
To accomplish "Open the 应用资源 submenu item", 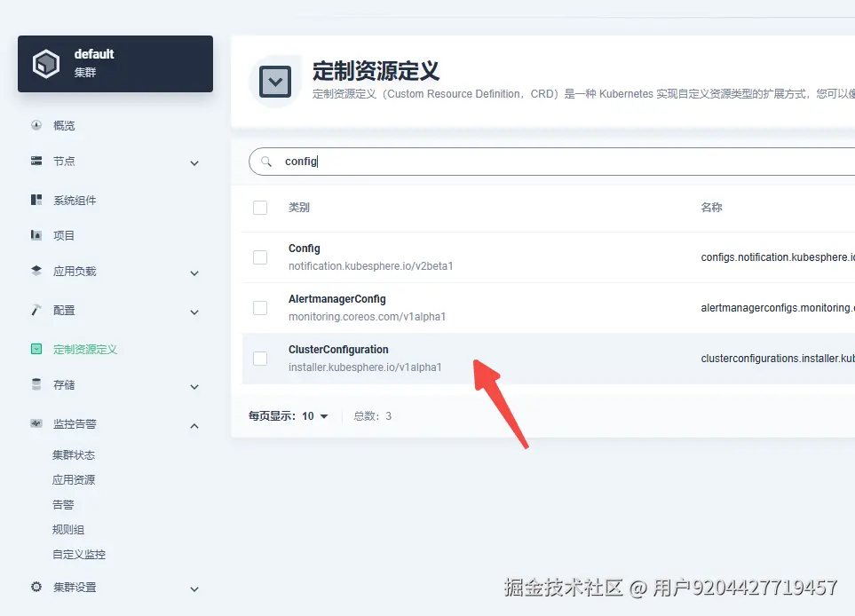I will pos(74,479).
